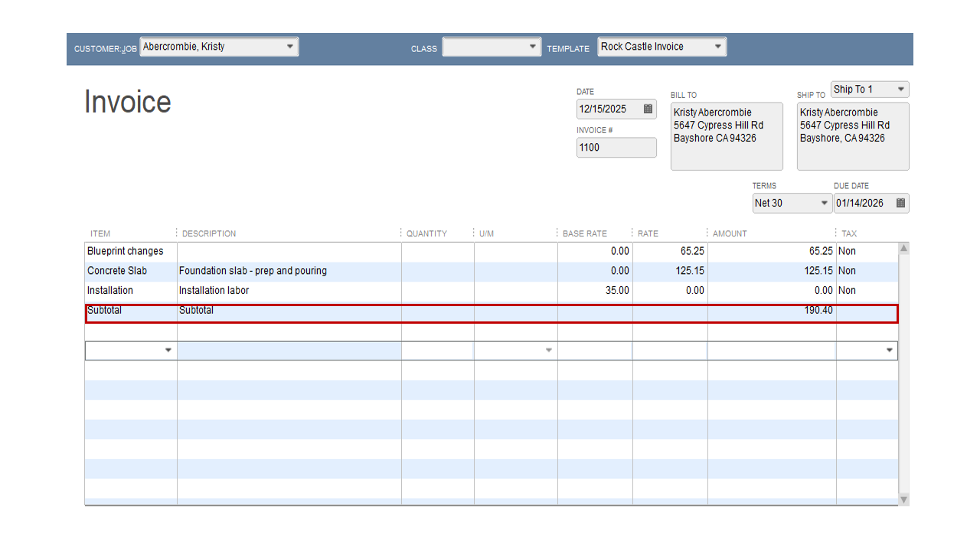Open the Item dropdown in the blank row
Viewport: 980px width, 551px height.
click(x=168, y=350)
